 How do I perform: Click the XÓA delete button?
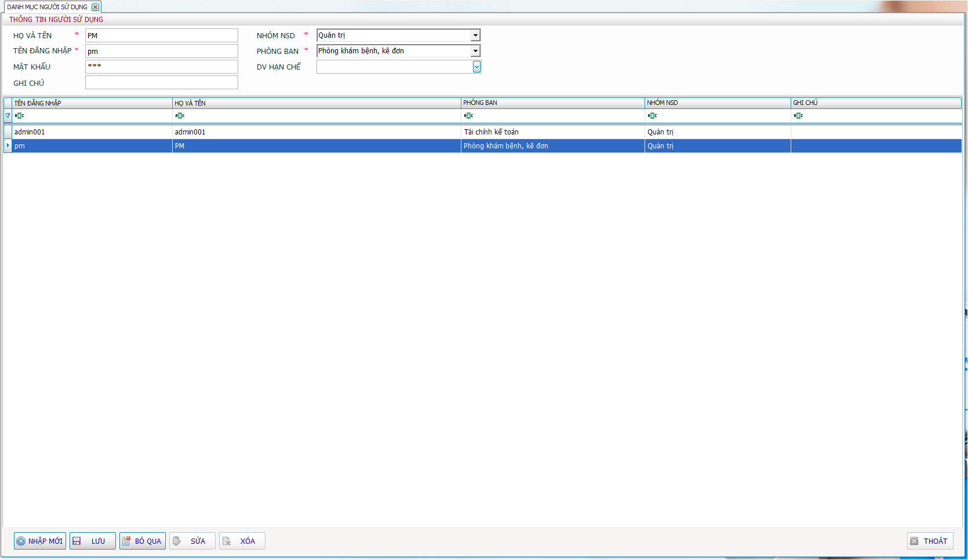click(x=242, y=541)
